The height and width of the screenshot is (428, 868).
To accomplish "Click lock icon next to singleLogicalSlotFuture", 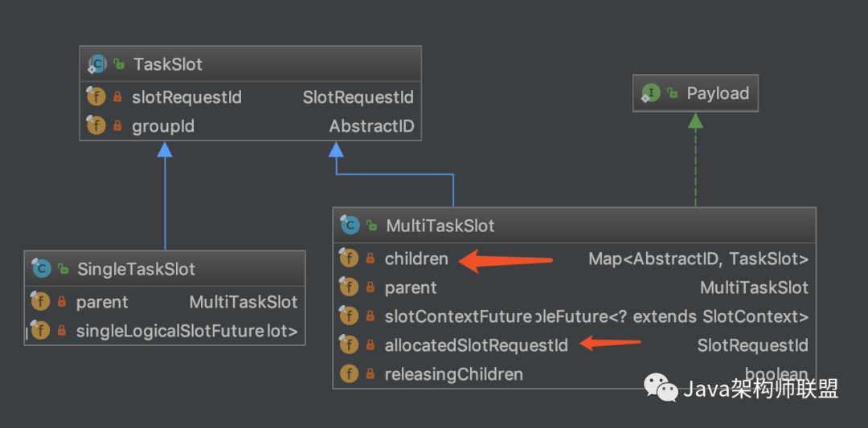I will tap(62, 331).
